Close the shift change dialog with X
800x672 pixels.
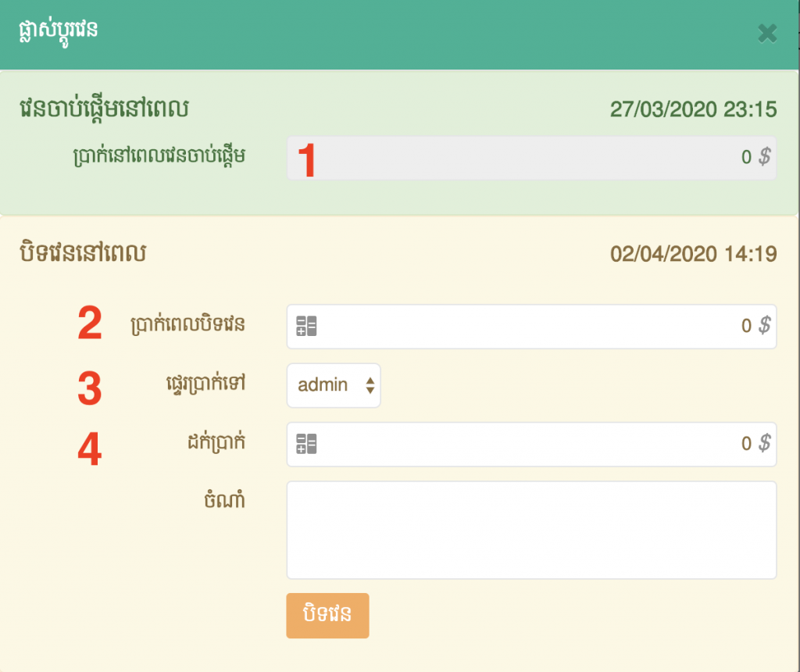[767, 34]
